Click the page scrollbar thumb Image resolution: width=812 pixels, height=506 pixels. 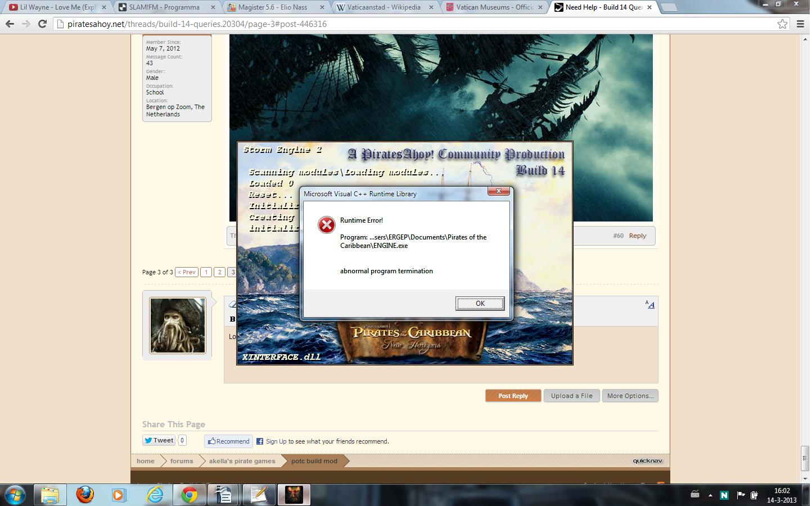click(805, 459)
